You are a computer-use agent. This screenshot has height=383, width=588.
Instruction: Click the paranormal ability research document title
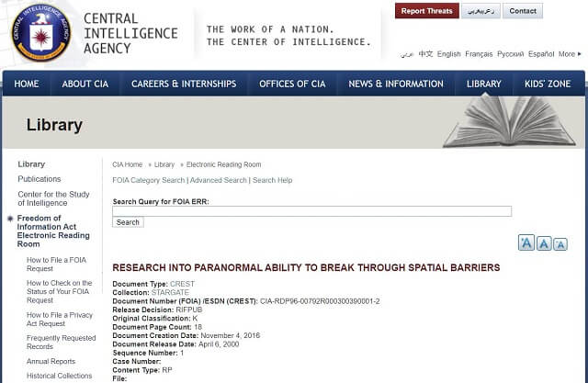coord(306,267)
